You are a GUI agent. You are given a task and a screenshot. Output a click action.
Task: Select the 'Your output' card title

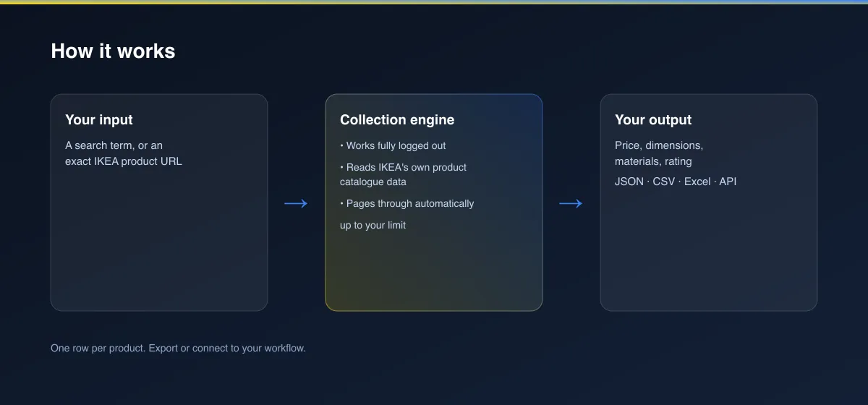(x=653, y=120)
